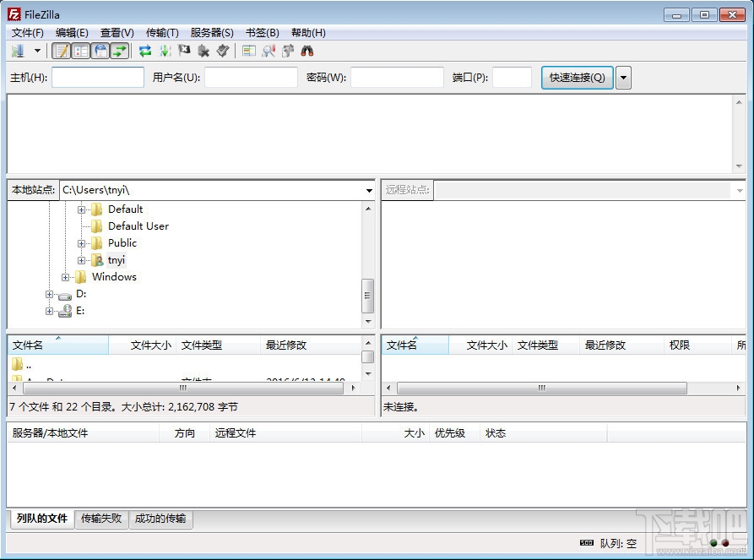Open the Site Manager dropdown arrow
This screenshot has height=560, width=754.
click(37, 51)
